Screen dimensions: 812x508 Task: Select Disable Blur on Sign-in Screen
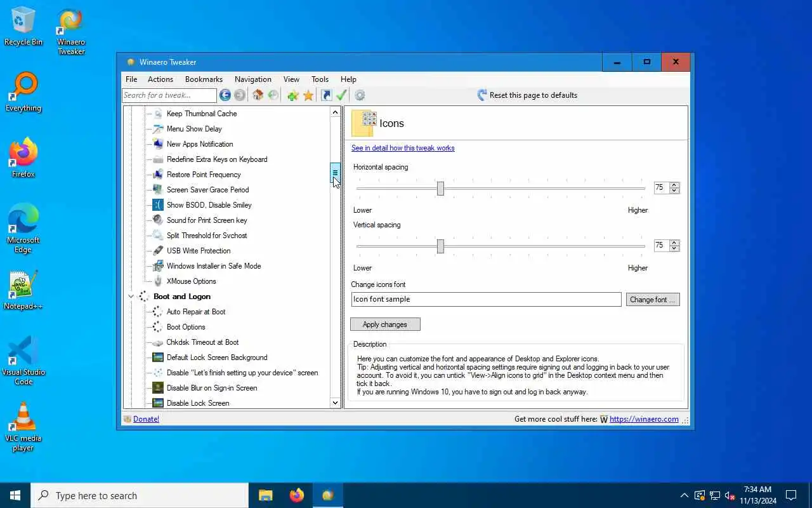212,388
